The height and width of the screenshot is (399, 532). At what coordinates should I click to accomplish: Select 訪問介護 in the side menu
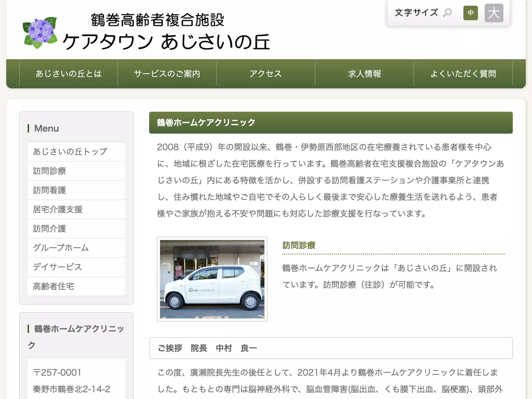tap(76, 229)
